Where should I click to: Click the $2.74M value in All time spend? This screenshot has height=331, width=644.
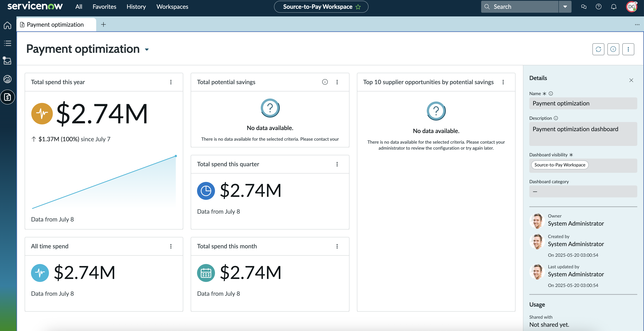84,273
